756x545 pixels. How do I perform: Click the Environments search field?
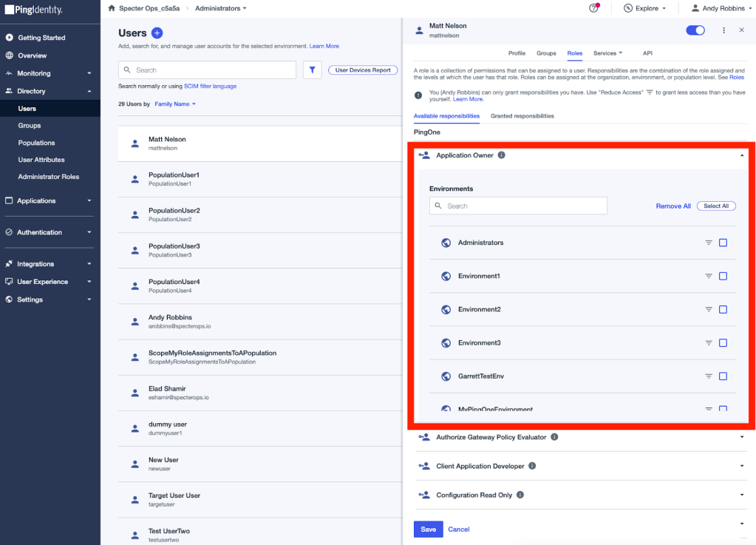[x=518, y=206]
